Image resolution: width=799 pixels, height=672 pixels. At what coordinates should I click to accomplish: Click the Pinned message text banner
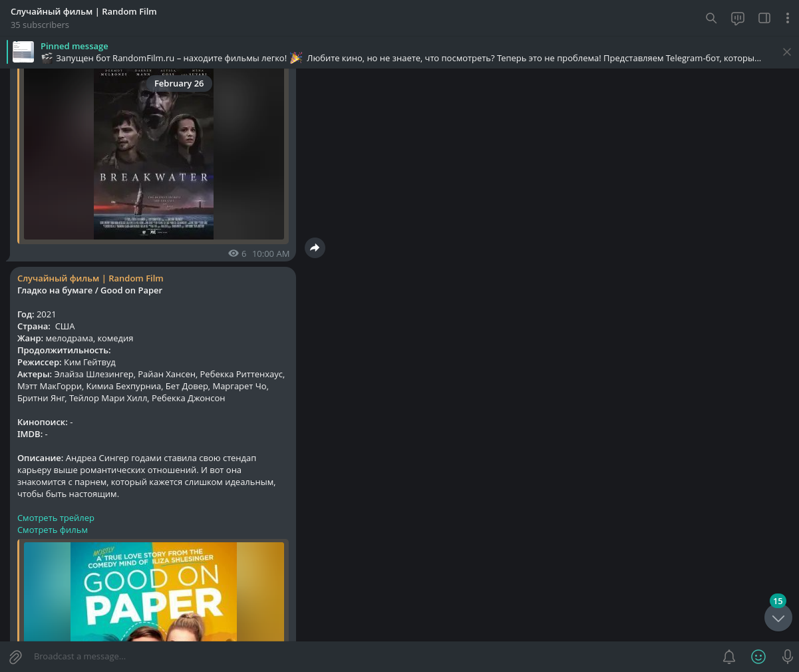click(x=400, y=52)
